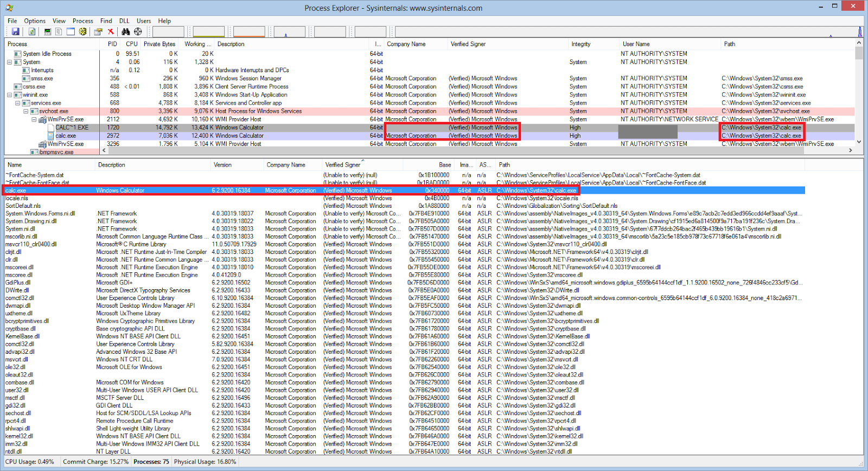Open the File menu
Image resolution: width=868 pixels, height=471 pixels.
(x=12, y=21)
